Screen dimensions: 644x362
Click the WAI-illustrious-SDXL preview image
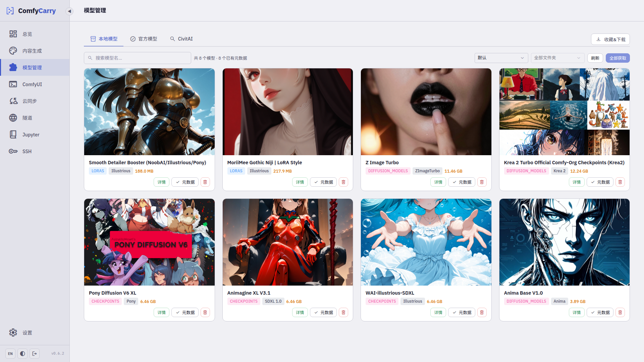pos(426,242)
